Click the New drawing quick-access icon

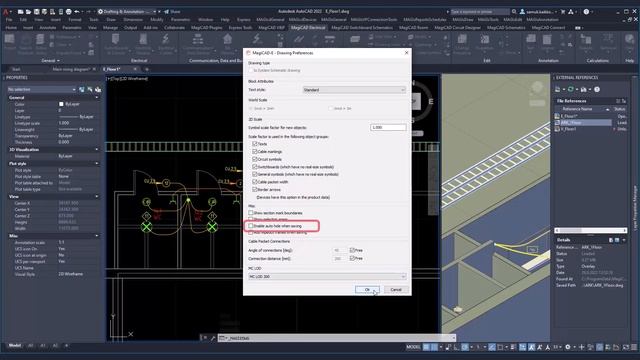[20, 12]
